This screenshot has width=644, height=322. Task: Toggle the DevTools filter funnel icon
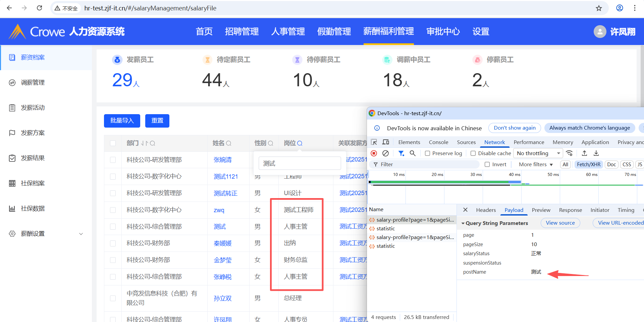tap(401, 153)
